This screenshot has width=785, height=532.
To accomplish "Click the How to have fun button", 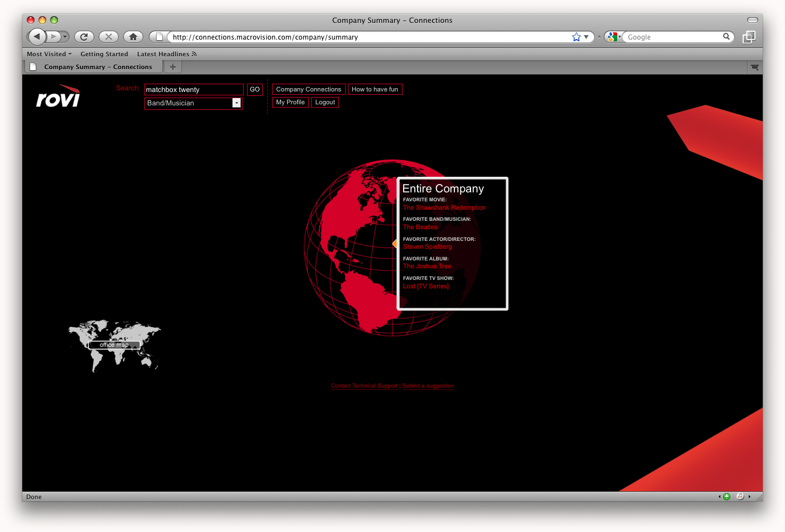I will coord(375,89).
